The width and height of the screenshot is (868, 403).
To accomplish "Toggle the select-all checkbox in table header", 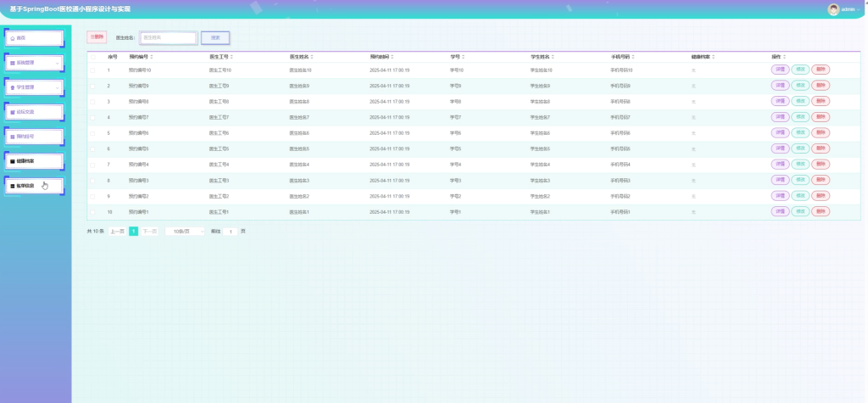I will pos(93,57).
